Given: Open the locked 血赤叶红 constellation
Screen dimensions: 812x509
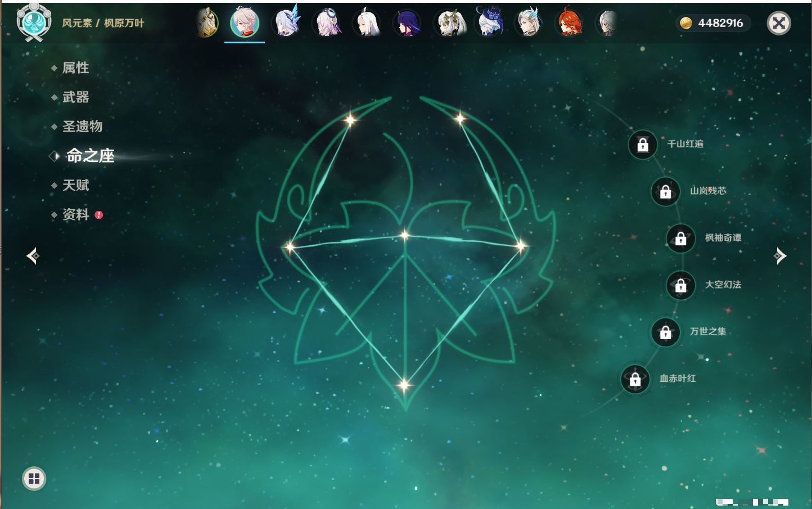Looking at the screenshot, I should 635,379.
